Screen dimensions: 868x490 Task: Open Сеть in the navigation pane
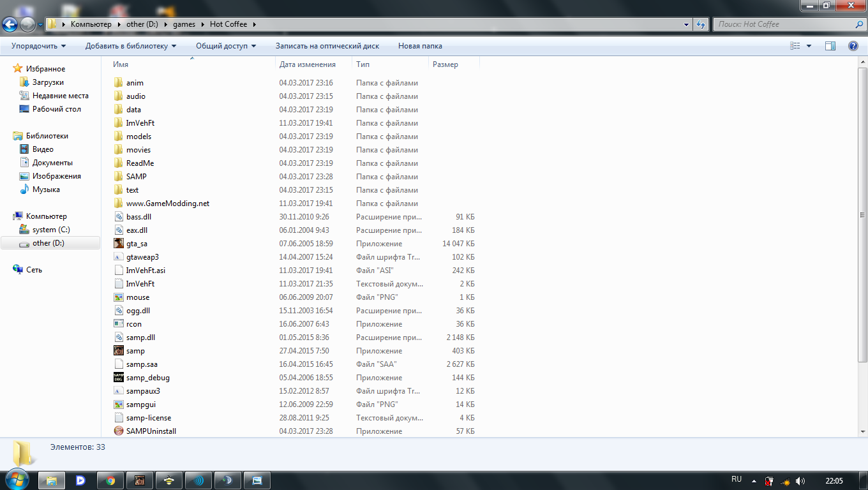pyautogui.click(x=34, y=270)
